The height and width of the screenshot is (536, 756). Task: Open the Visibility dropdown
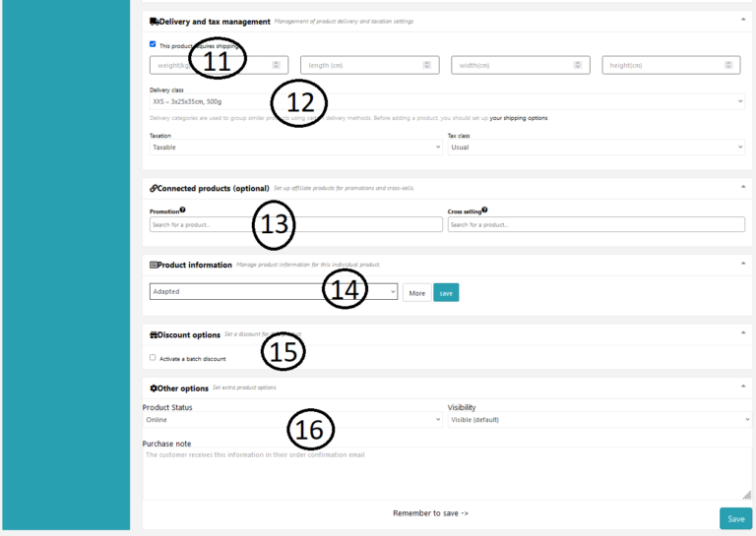[598, 420]
